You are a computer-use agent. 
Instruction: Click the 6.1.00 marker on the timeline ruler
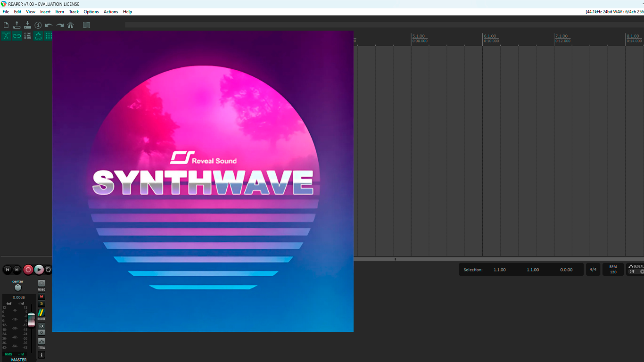click(490, 36)
